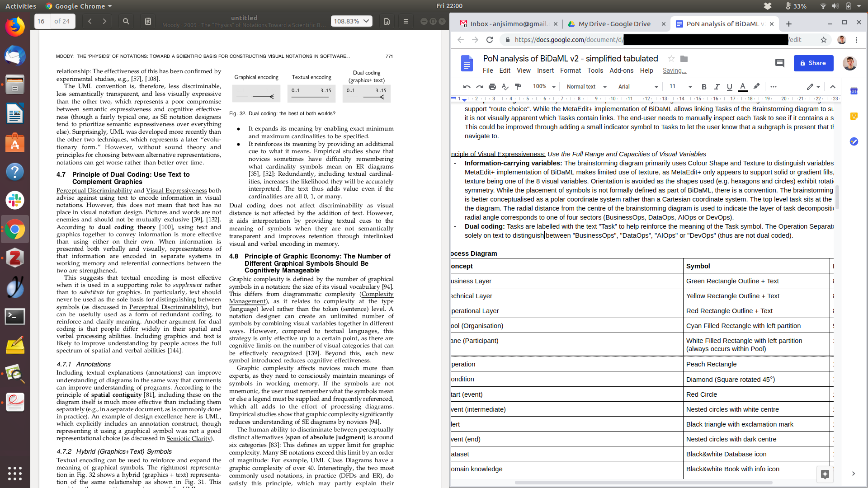Image resolution: width=868 pixels, height=488 pixels.
Task: Open the comment history icon
Action: 779,63
